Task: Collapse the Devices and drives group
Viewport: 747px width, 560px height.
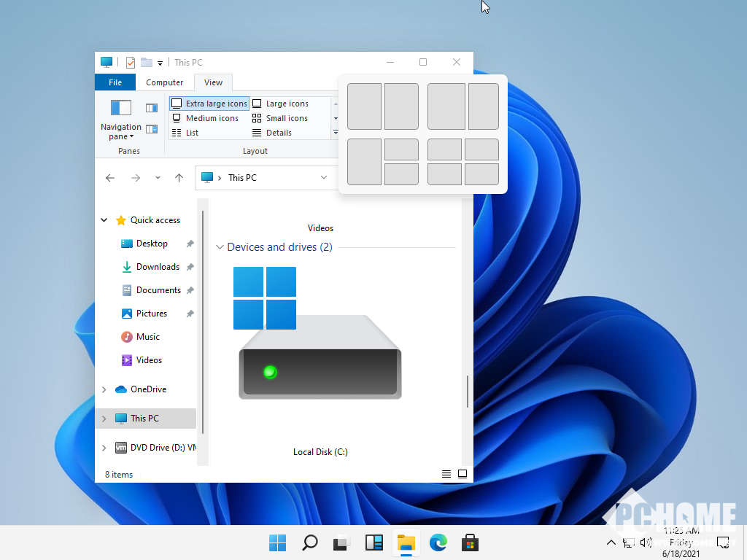Action: [220, 247]
